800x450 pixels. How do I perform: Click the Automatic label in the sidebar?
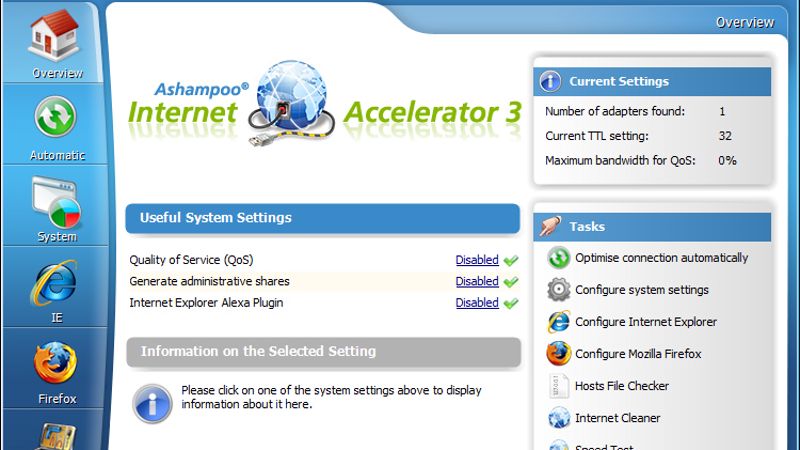[x=57, y=155]
